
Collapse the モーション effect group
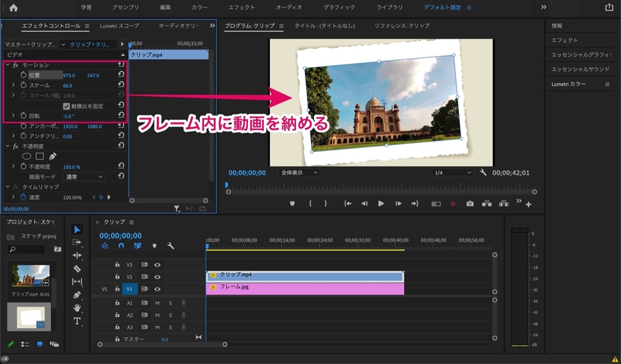(x=7, y=65)
